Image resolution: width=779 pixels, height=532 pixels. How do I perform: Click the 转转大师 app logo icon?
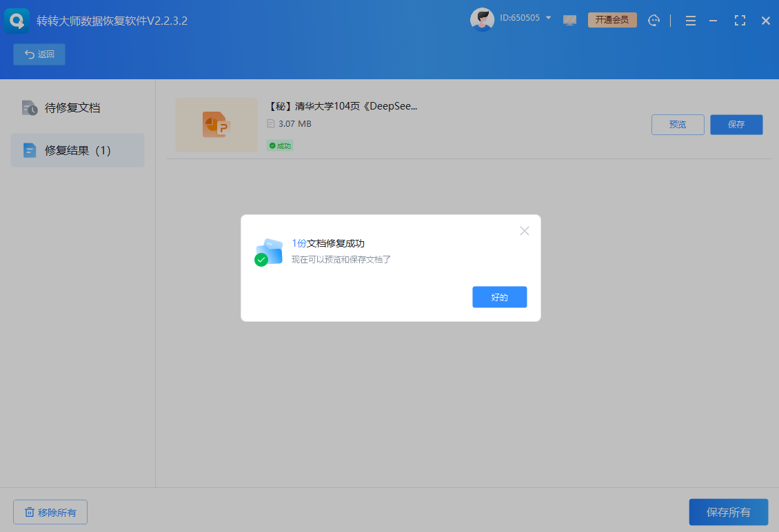(x=17, y=21)
